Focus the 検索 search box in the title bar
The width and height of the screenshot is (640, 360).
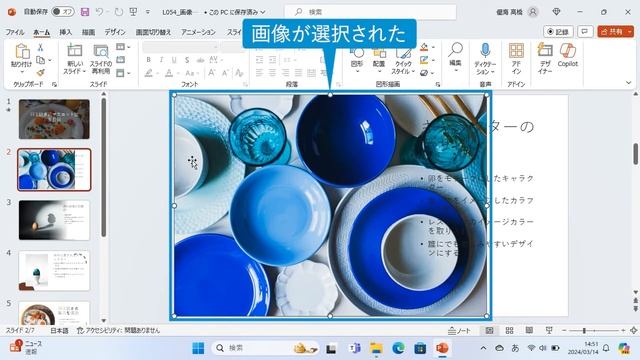point(370,12)
